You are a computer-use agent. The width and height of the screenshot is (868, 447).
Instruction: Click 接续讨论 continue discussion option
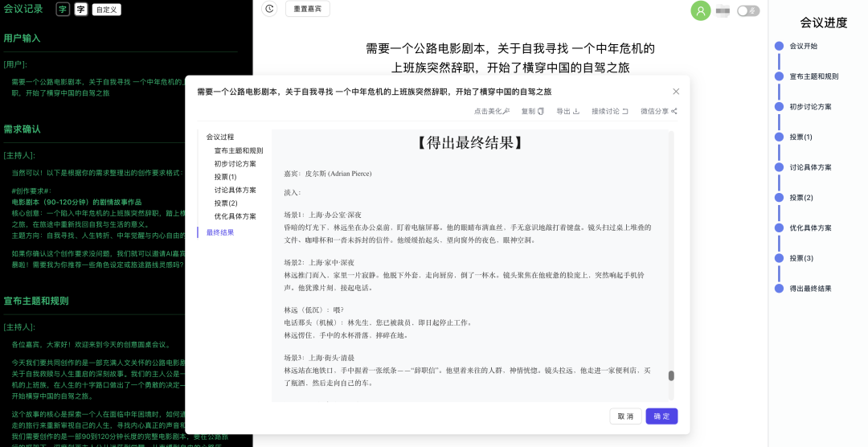click(609, 111)
